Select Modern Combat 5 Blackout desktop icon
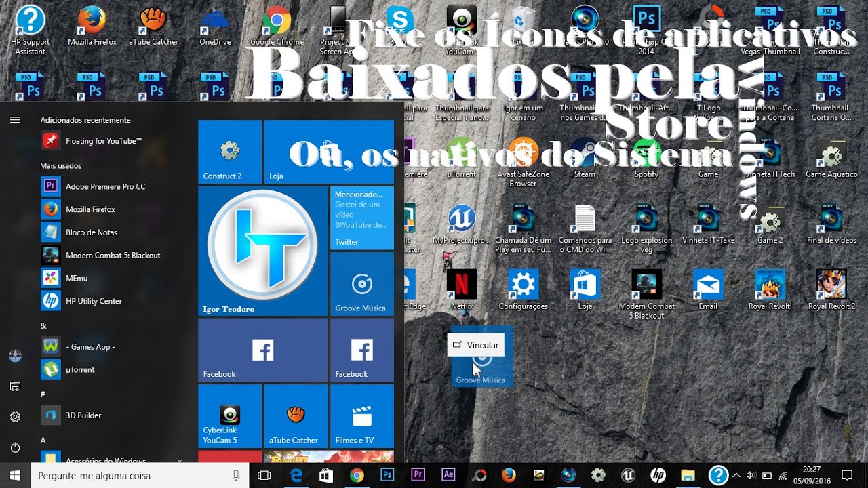Viewport: 868px width, 488px height. (x=646, y=295)
